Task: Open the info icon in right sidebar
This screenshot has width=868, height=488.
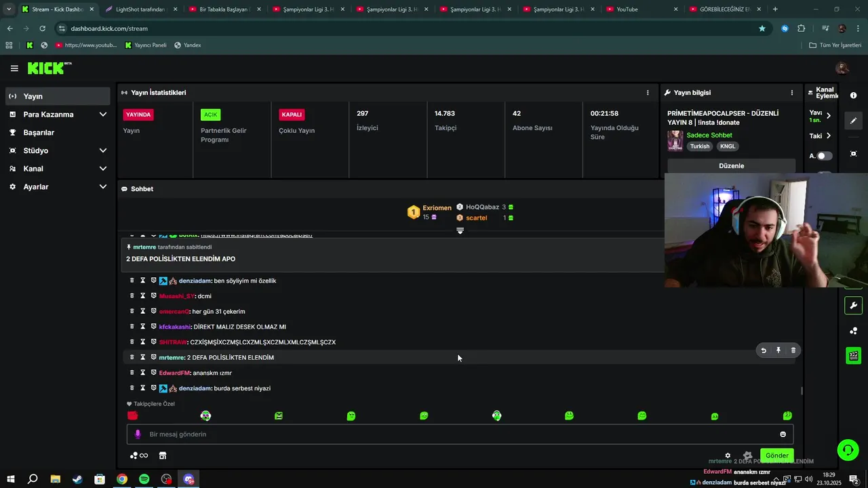Action: tap(853, 96)
